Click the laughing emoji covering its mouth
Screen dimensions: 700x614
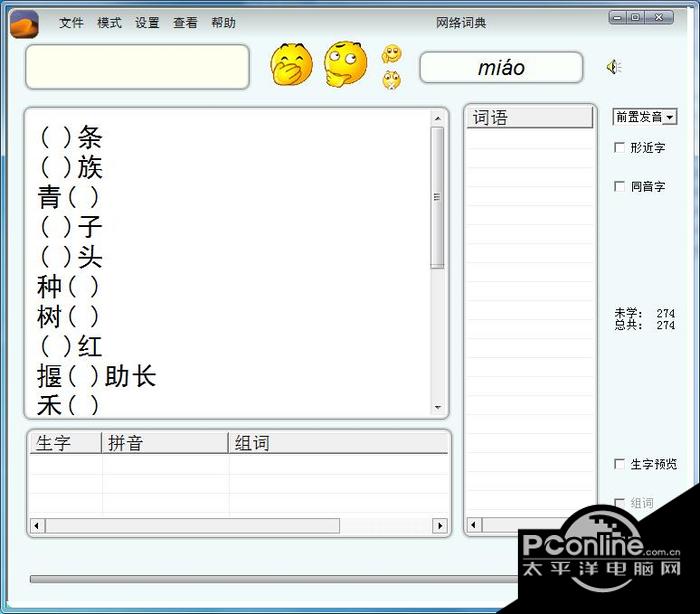[291, 64]
